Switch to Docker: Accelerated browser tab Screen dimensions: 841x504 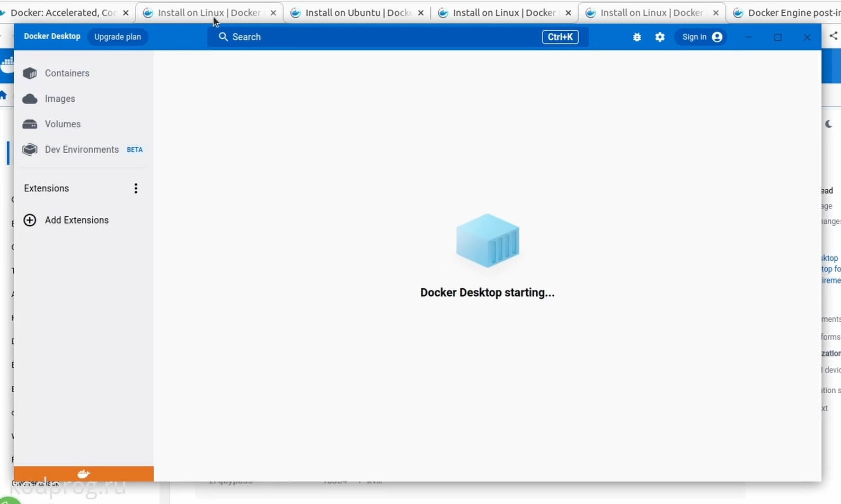(x=64, y=13)
